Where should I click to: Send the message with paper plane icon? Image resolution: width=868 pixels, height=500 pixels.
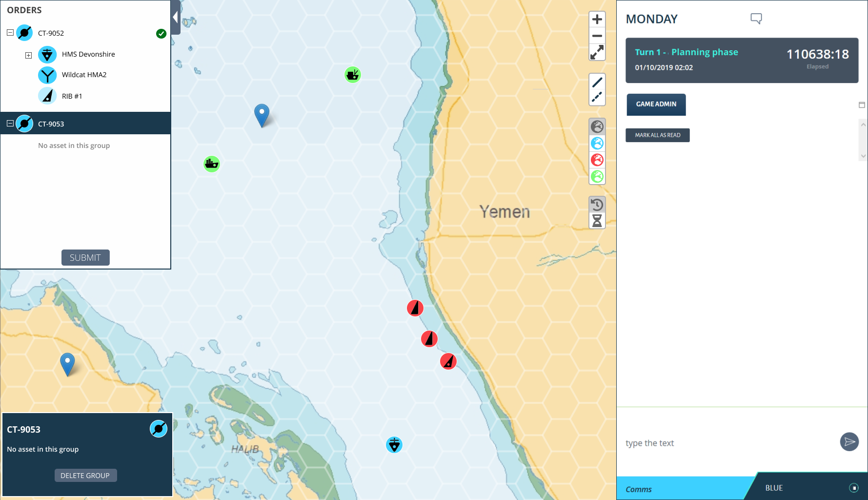[849, 442]
